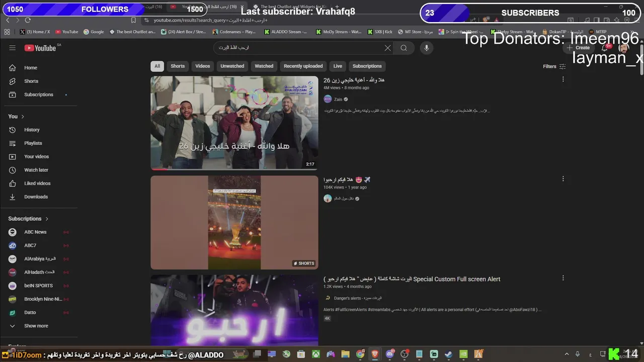Screen dimensions: 644x362
Task: Open more options for the Zain video
Action: pos(563,79)
